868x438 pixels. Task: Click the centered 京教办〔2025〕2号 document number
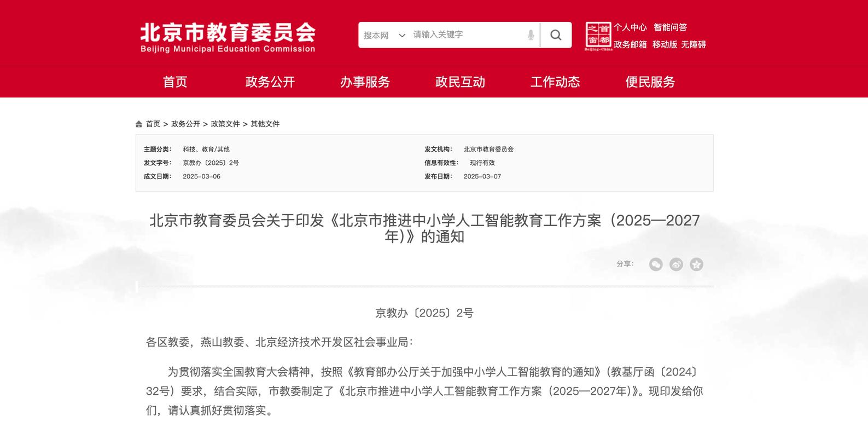pyautogui.click(x=424, y=313)
